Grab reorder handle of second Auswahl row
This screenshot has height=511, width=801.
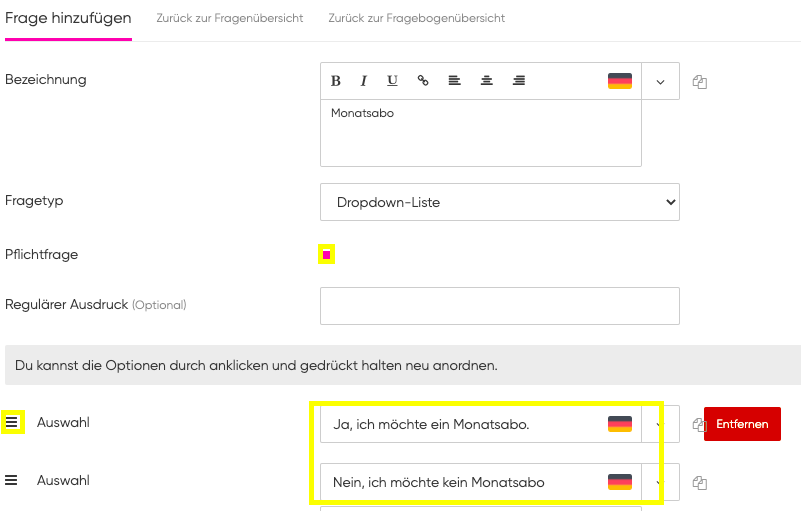(x=11, y=480)
